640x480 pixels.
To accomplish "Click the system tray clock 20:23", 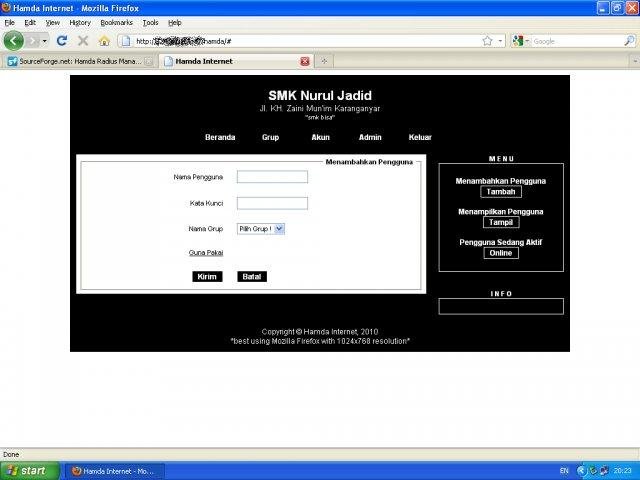I will click(x=622, y=471).
